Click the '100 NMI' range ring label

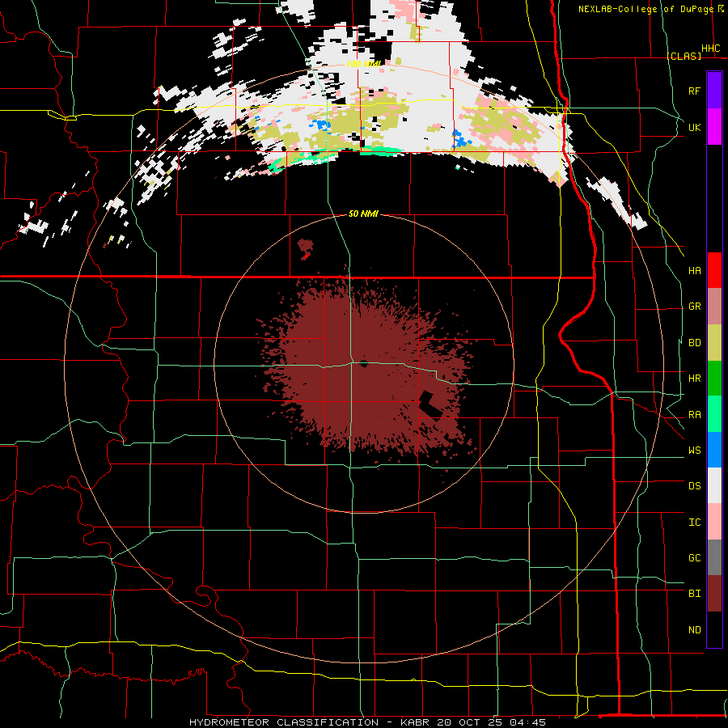363,64
